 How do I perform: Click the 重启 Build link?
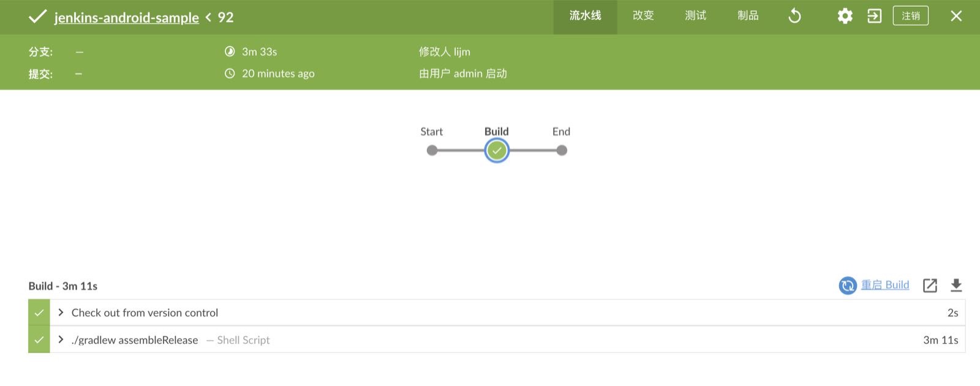coord(884,285)
